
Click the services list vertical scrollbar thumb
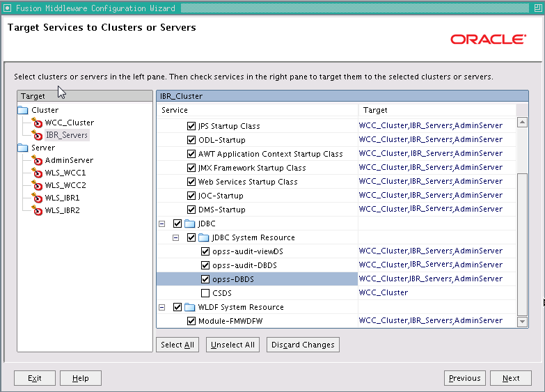(522, 244)
